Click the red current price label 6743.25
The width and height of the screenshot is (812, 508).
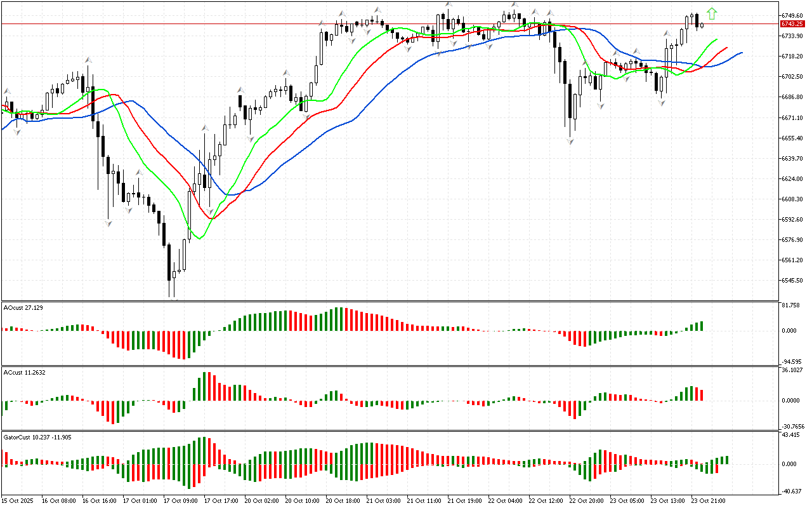[x=792, y=23]
